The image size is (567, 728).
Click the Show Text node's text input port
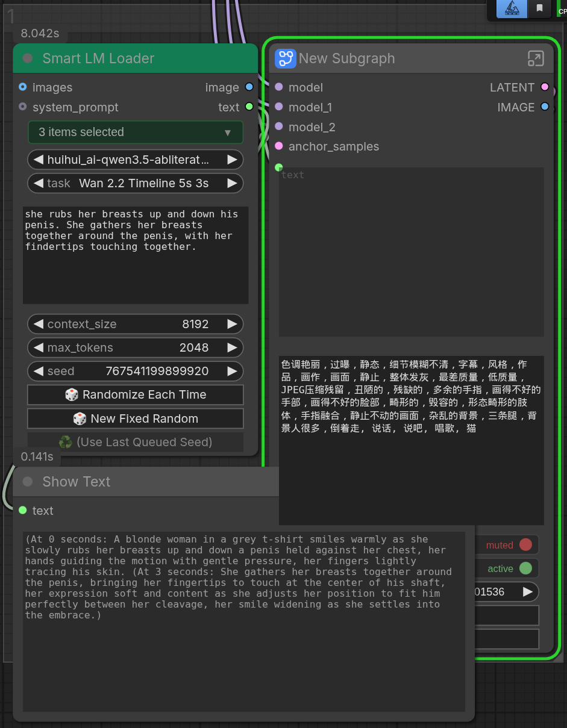(23, 511)
